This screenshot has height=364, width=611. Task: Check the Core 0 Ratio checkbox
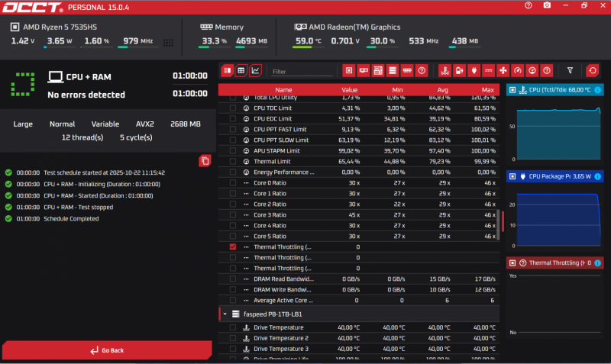point(233,183)
